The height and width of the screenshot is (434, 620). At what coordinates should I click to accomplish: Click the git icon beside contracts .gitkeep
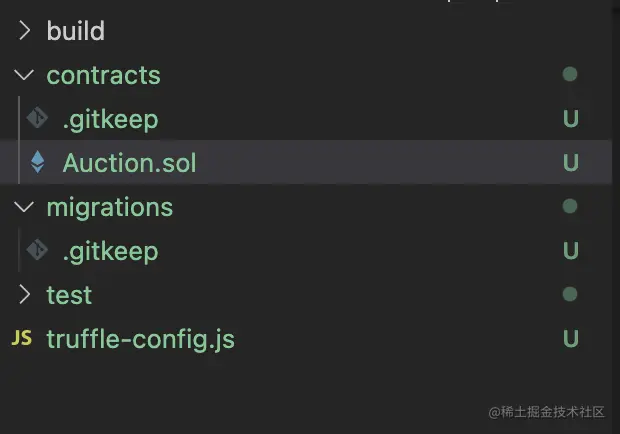pyautogui.click(x=38, y=119)
